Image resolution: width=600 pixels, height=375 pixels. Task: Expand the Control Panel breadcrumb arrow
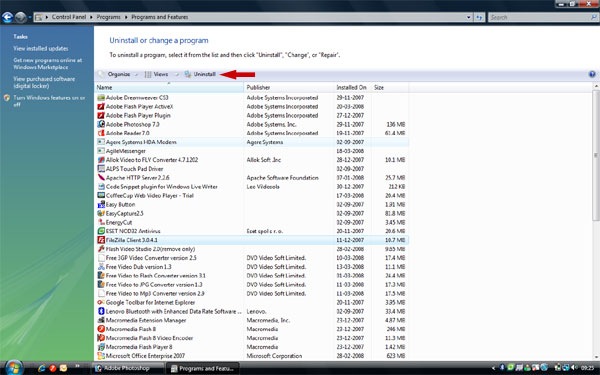click(91, 17)
